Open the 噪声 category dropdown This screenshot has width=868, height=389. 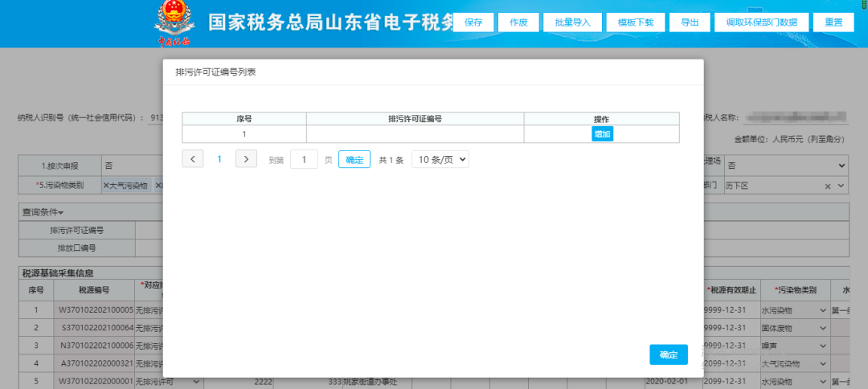(x=794, y=346)
